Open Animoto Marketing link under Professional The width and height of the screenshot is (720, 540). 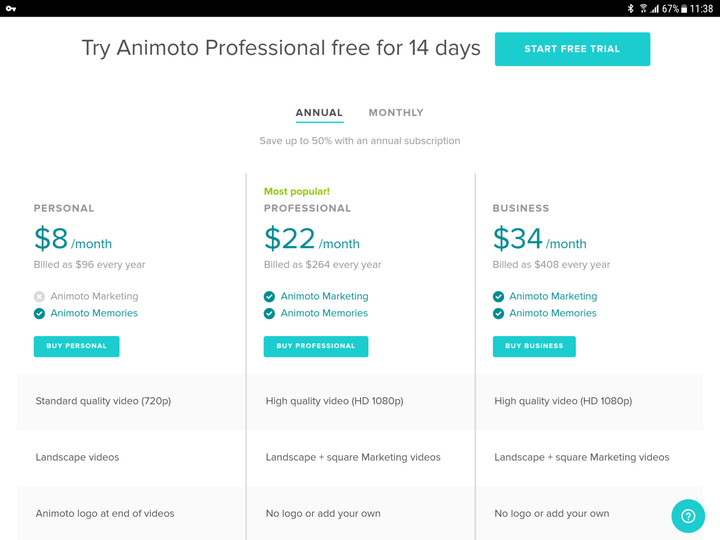(324, 296)
